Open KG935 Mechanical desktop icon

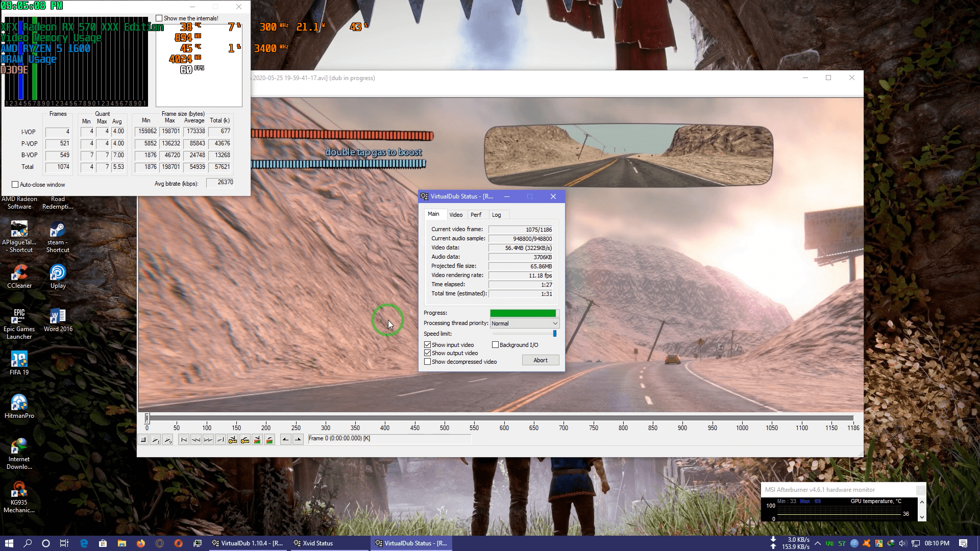pos(19,497)
